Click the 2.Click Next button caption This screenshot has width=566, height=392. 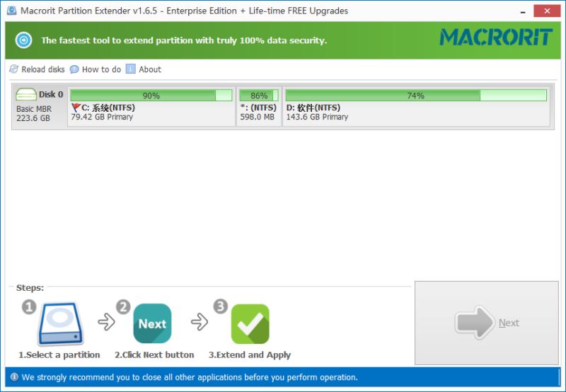coord(154,354)
